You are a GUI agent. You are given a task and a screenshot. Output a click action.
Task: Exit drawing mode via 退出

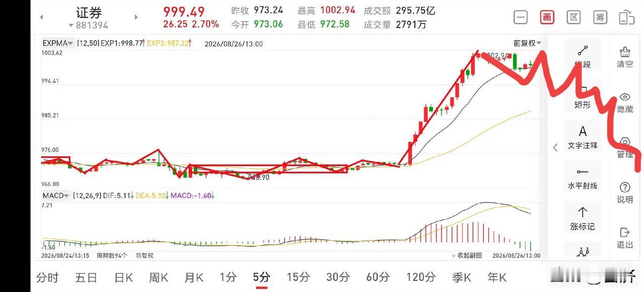[625, 238]
